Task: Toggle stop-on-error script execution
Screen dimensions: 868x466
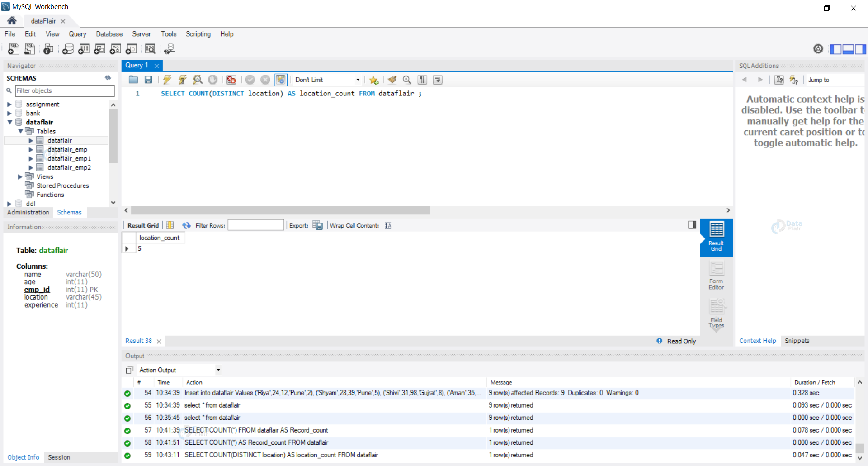Action: (231, 80)
